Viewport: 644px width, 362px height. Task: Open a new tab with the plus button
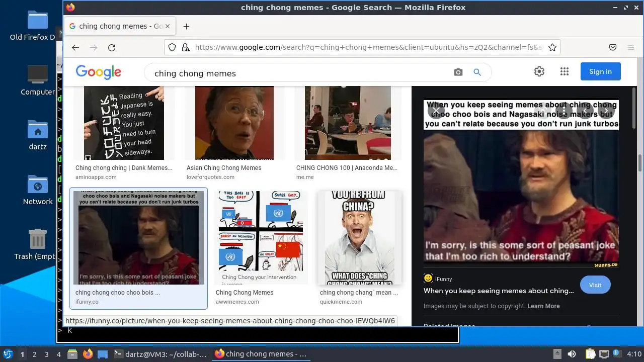(x=186, y=27)
